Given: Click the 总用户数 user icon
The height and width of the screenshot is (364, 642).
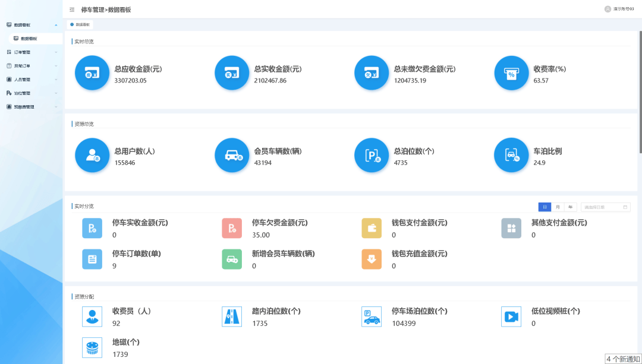Looking at the screenshot, I should click(92, 156).
